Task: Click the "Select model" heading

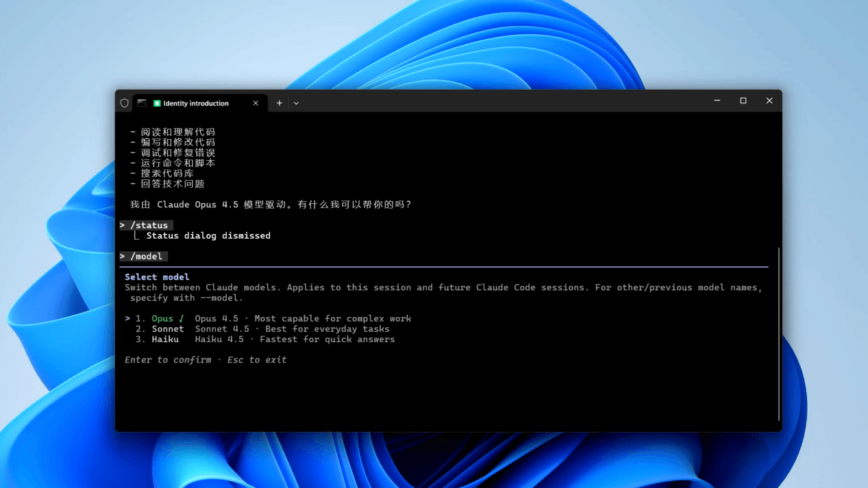Action: point(157,277)
